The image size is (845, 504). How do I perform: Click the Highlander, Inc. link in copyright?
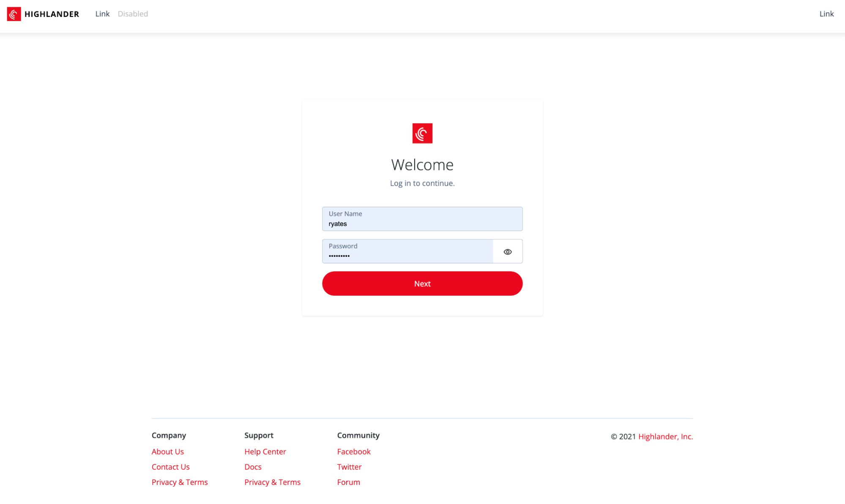tap(665, 437)
